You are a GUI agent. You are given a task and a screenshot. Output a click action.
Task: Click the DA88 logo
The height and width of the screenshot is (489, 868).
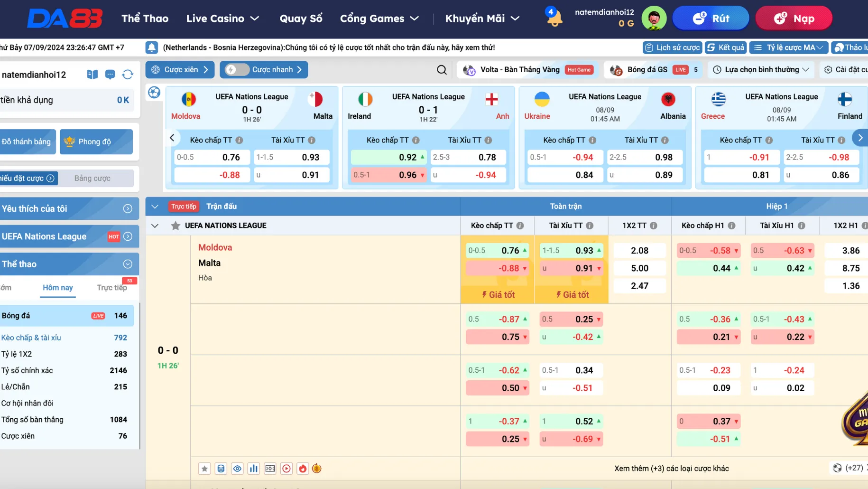(65, 19)
